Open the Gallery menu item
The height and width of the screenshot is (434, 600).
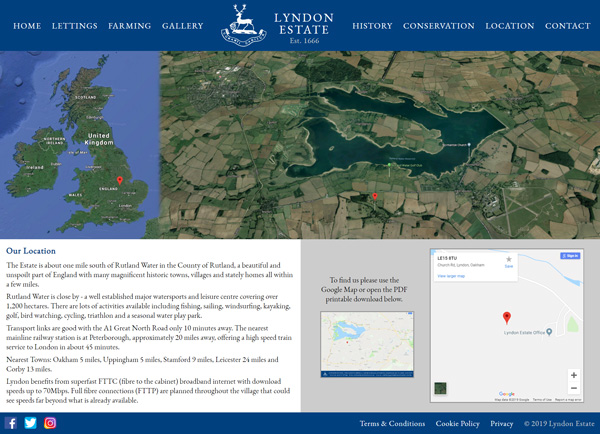pos(183,26)
